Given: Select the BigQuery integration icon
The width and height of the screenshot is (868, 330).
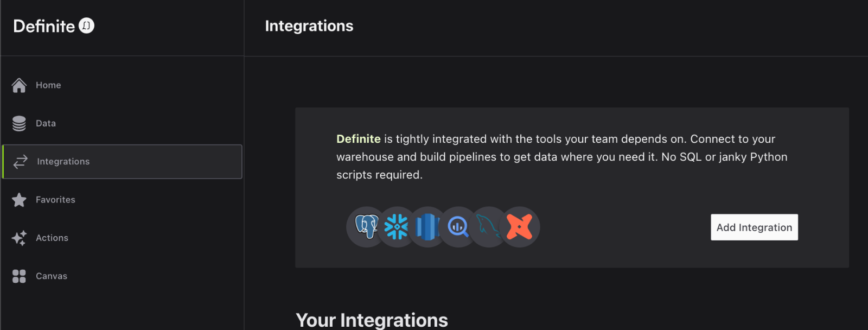Looking at the screenshot, I should 458,227.
